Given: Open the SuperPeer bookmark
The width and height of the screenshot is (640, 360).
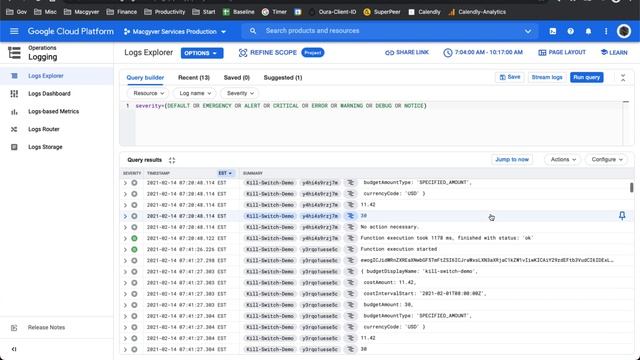Looking at the screenshot, I should [x=382, y=12].
